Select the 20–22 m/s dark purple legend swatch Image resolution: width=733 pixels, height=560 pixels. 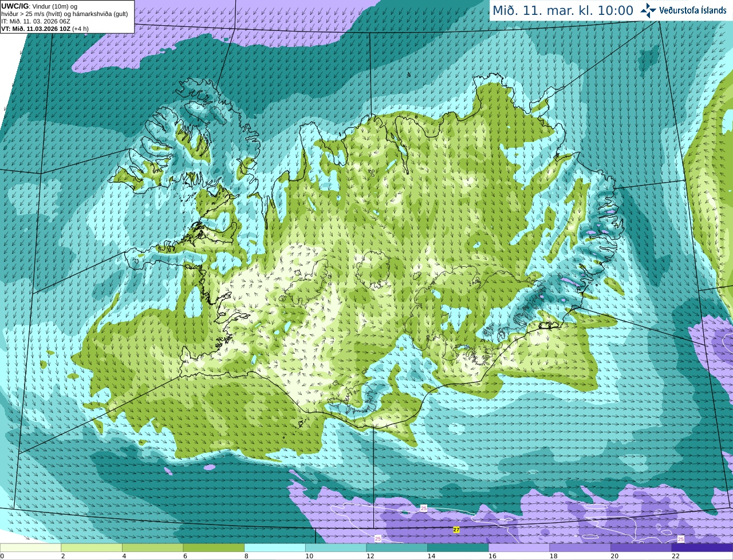pyautogui.click(x=641, y=548)
